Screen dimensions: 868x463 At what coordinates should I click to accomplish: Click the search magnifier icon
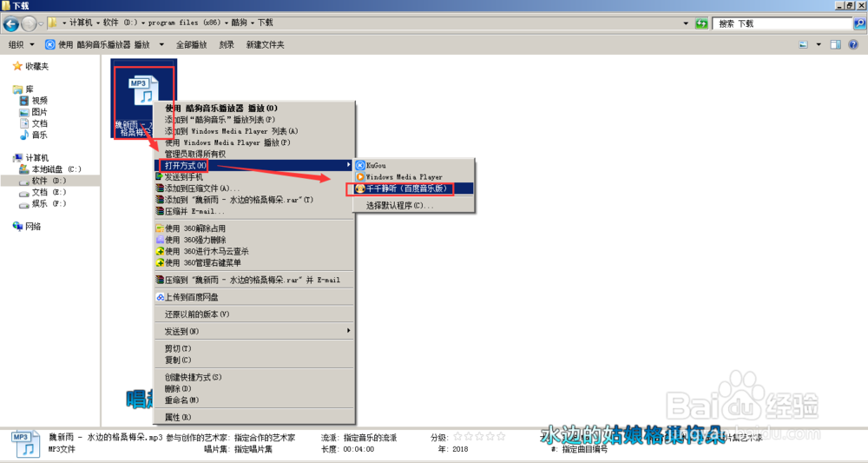859,23
